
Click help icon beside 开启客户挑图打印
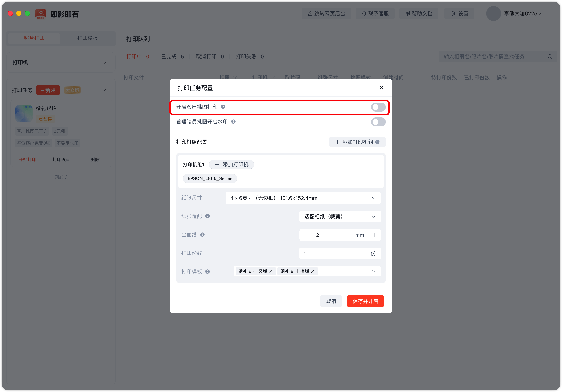[223, 107]
